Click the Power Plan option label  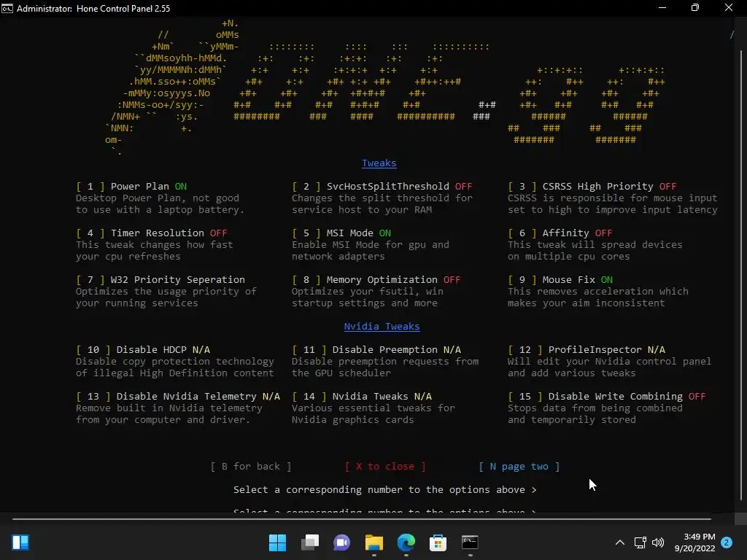pos(139,186)
